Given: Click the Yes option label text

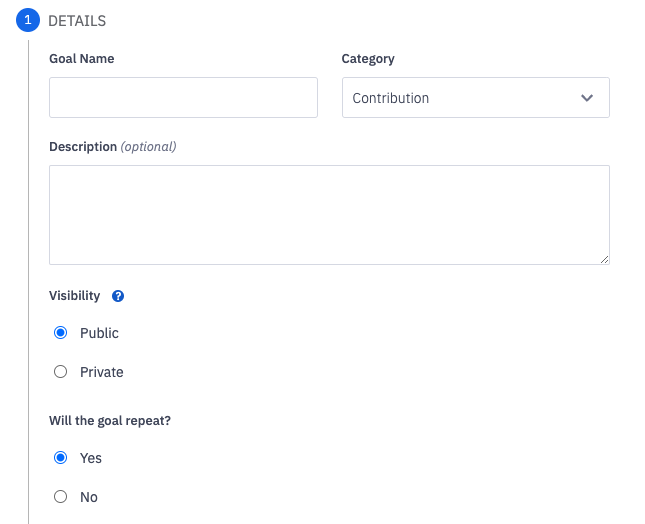Looking at the screenshot, I should tap(91, 458).
